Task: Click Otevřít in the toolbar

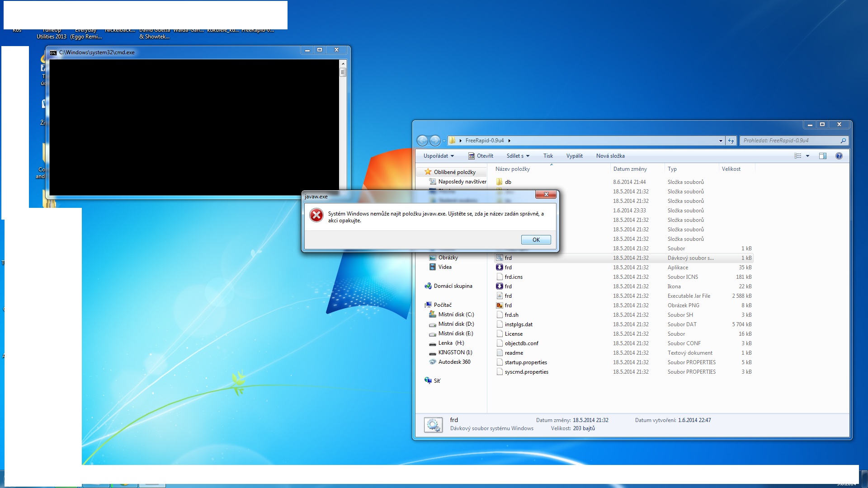Action: point(481,156)
